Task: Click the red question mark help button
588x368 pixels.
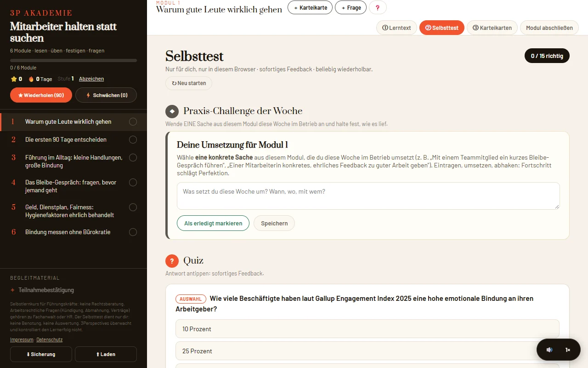Action: tap(378, 8)
